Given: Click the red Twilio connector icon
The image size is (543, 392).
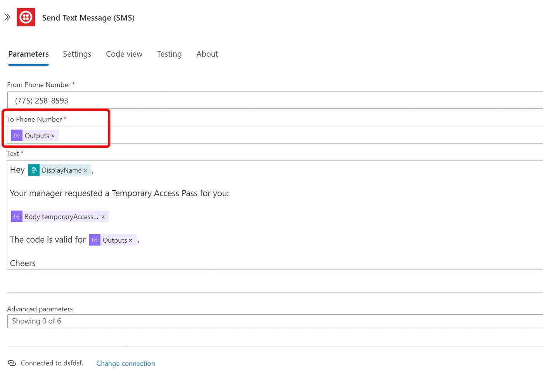Looking at the screenshot, I should 26,17.
